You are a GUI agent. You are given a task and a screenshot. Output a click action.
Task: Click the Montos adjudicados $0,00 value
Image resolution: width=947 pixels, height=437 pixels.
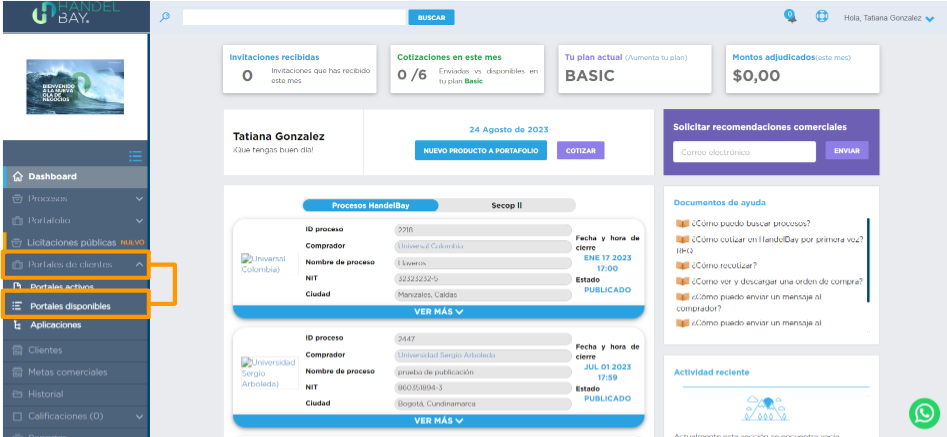point(756,76)
